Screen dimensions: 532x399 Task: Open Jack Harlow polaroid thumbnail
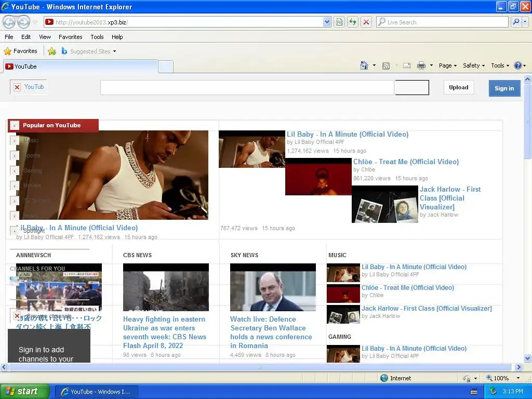click(x=385, y=204)
